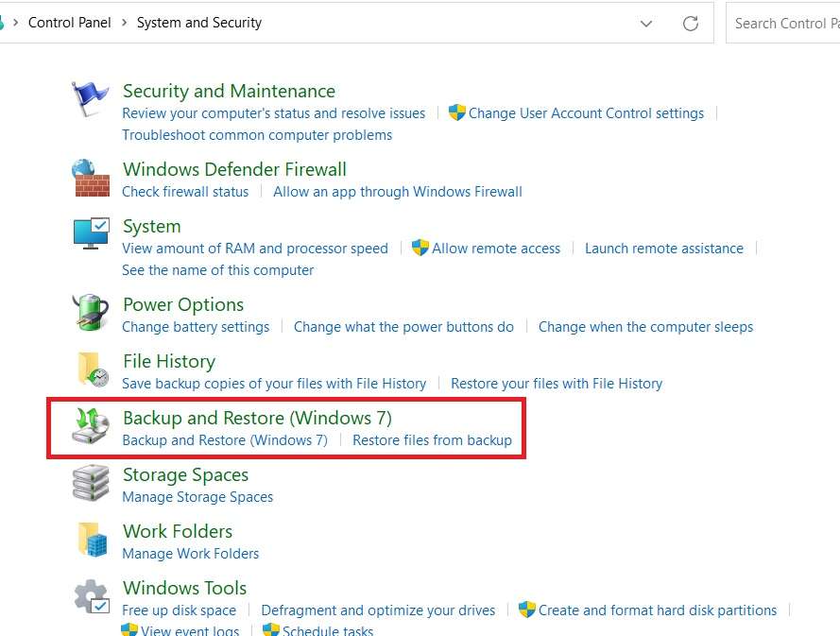Click the Windows Defender Firewall brick wall icon
This screenshot has width=840, height=636.
tap(91, 178)
